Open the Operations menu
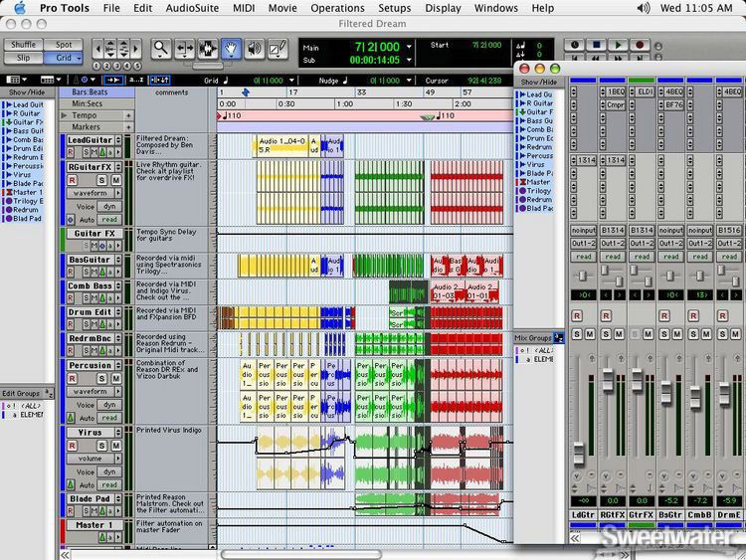 (x=337, y=8)
